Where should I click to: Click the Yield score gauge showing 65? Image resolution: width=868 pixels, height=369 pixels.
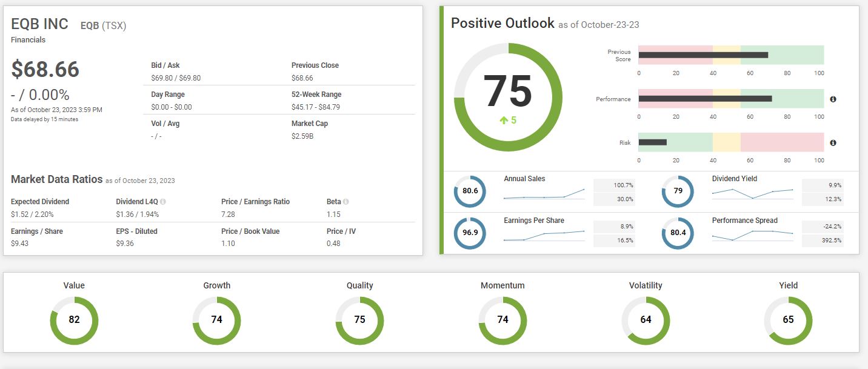(788, 320)
